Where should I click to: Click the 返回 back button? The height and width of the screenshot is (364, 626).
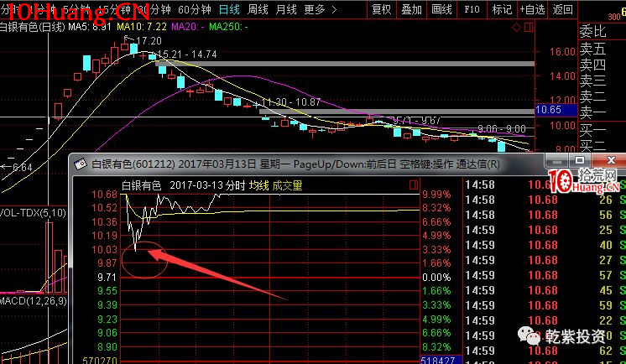click(562, 9)
